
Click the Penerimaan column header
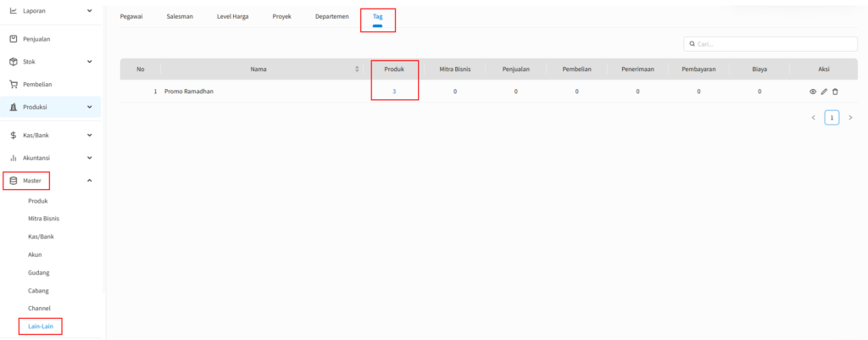(x=637, y=70)
